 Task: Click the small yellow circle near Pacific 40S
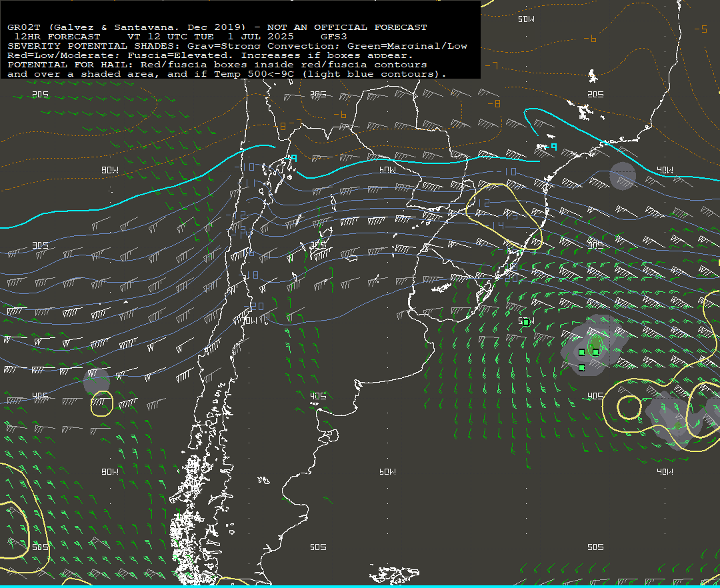[101, 404]
